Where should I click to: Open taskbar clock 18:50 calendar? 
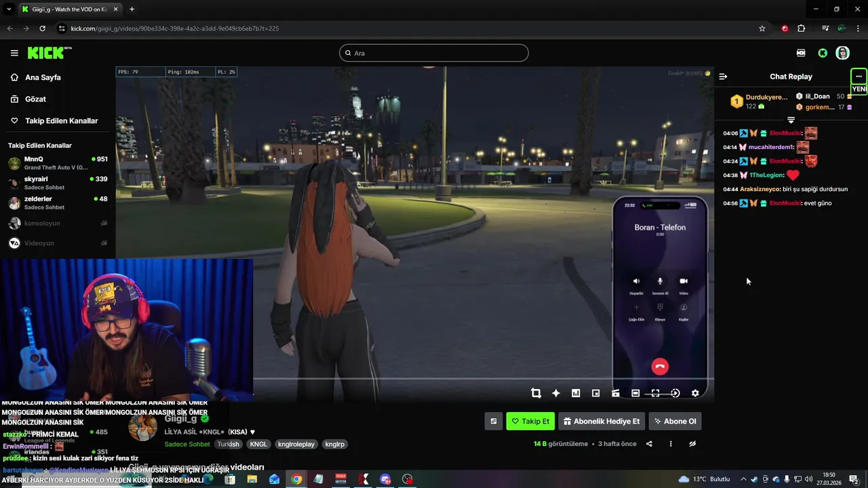tap(829, 479)
